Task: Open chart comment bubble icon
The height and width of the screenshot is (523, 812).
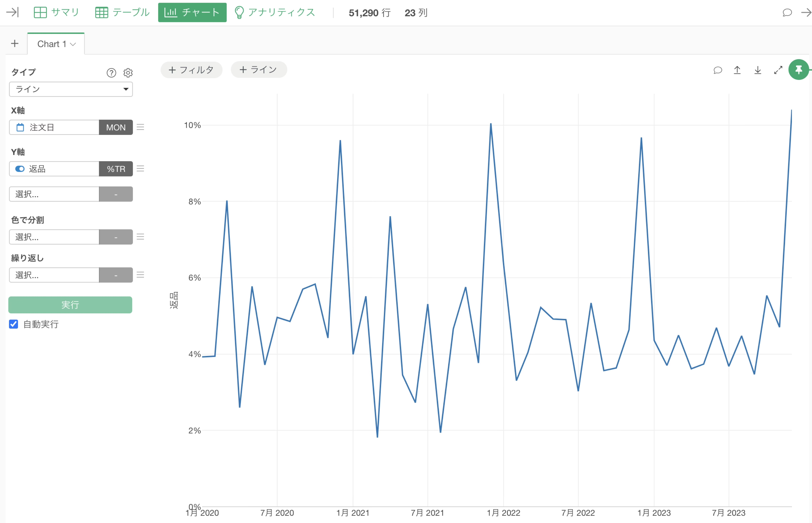Action: tap(717, 70)
